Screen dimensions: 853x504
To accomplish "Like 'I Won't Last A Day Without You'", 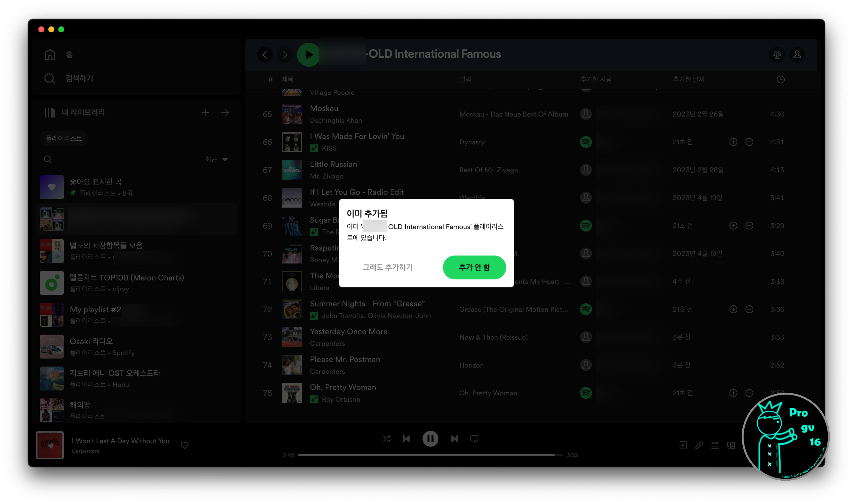I will pyautogui.click(x=185, y=445).
